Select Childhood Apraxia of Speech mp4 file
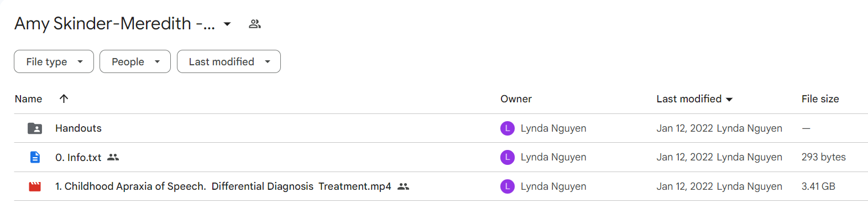Screen dimensions: 868x218 pos(441,186)
